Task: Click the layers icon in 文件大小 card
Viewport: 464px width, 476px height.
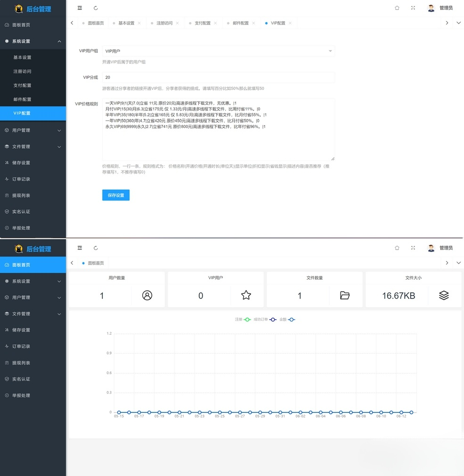Action: pyautogui.click(x=444, y=295)
